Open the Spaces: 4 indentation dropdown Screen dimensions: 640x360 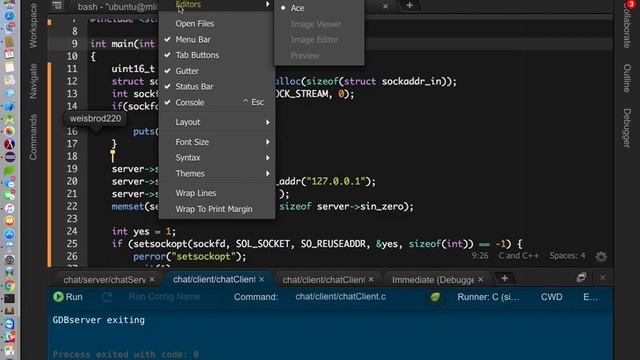coord(567,256)
